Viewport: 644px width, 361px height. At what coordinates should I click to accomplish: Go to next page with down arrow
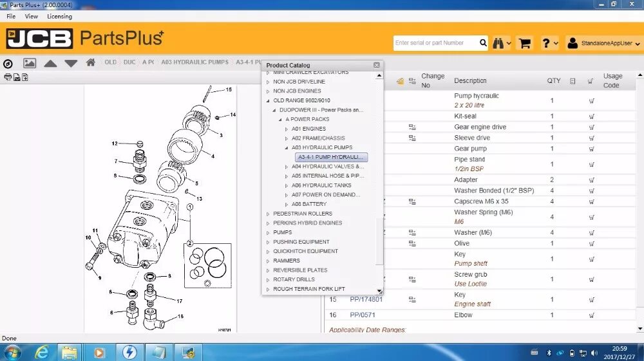click(x=71, y=63)
